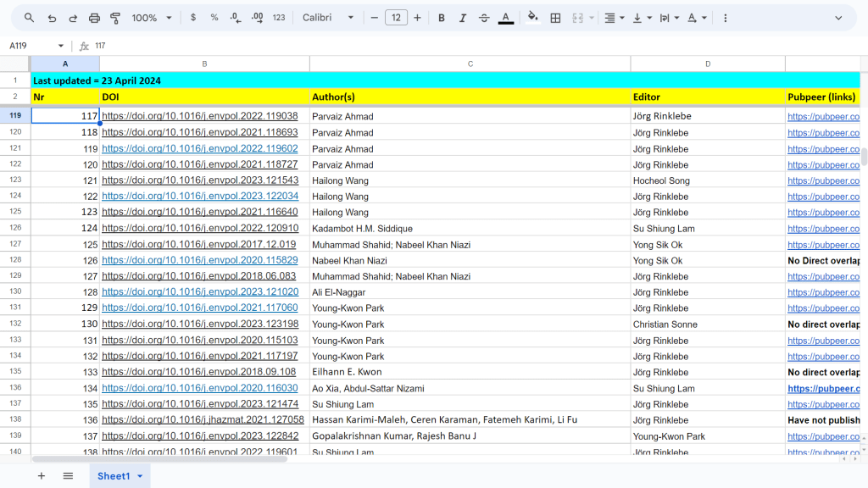Open the zoom 100% dropdown
This screenshot has height=488, width=868.
pos(152,18)
